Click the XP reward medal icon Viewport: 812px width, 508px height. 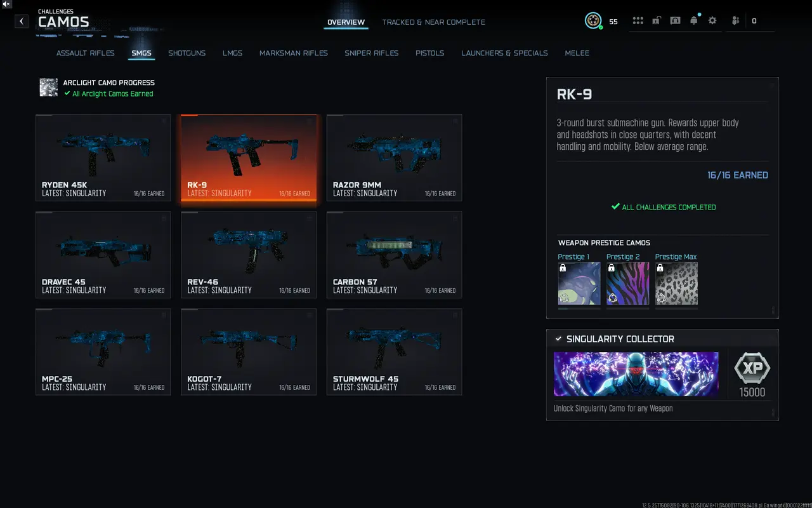point(752,368)
